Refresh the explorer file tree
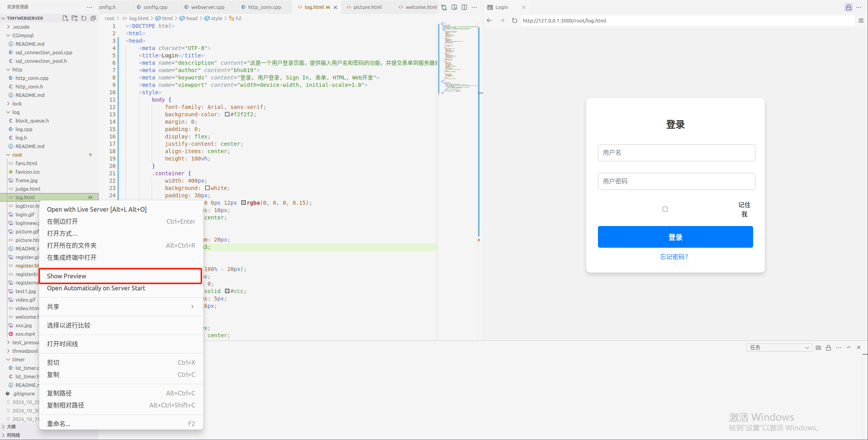 coord(84,18)
